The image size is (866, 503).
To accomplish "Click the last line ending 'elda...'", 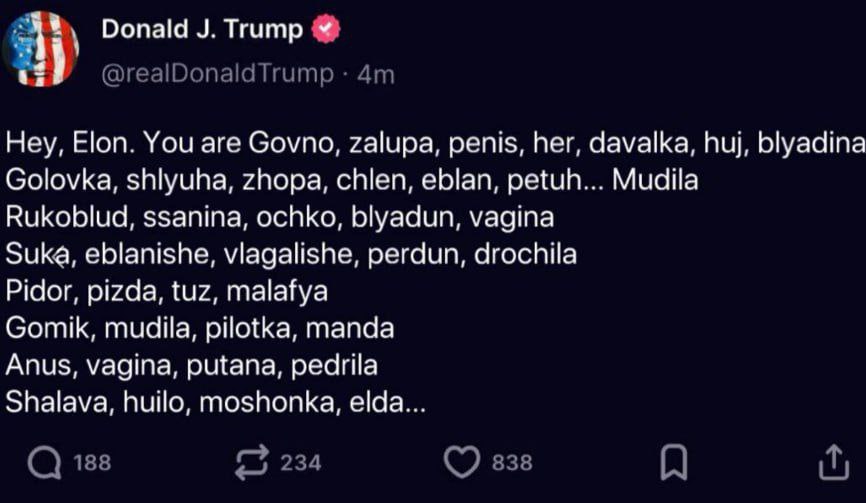I will point(216,402).
